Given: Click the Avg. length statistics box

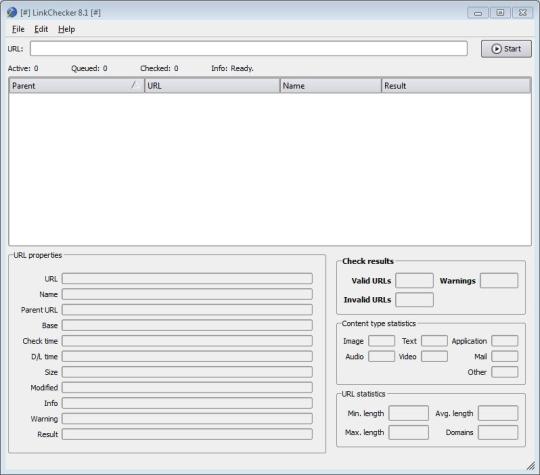Looking at the screenshot, I should tap(498, 413).
